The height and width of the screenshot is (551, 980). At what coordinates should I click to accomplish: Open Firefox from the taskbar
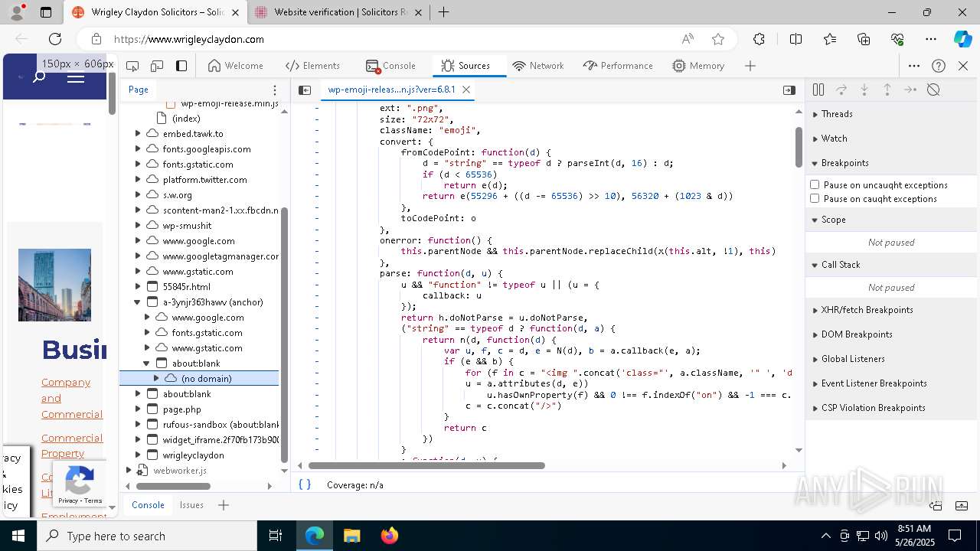click(390, 536)
